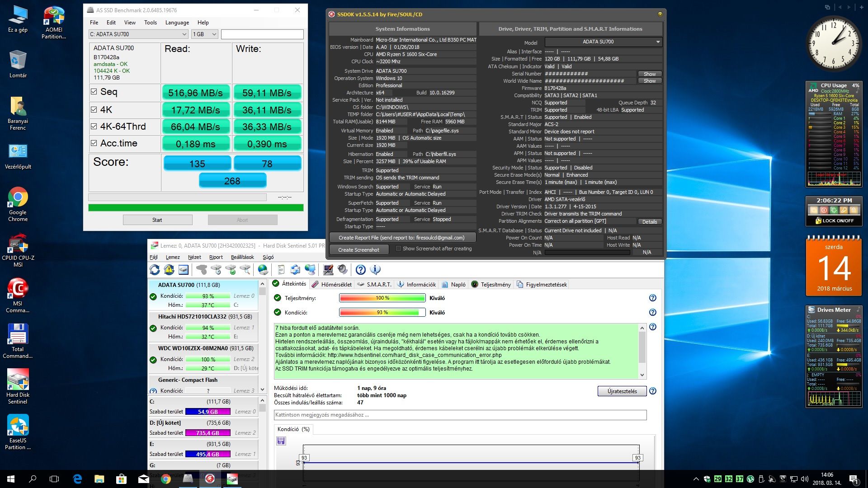This screenshot has height=488, width=868.
Task: Click the Start button in AS SSD Benchmark
Action: coord(157,220)
